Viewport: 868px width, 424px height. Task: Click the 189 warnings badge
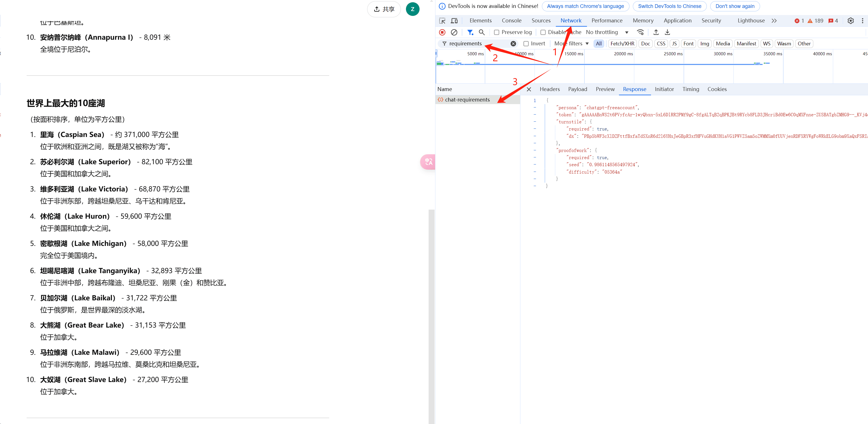tap(815, 21)
